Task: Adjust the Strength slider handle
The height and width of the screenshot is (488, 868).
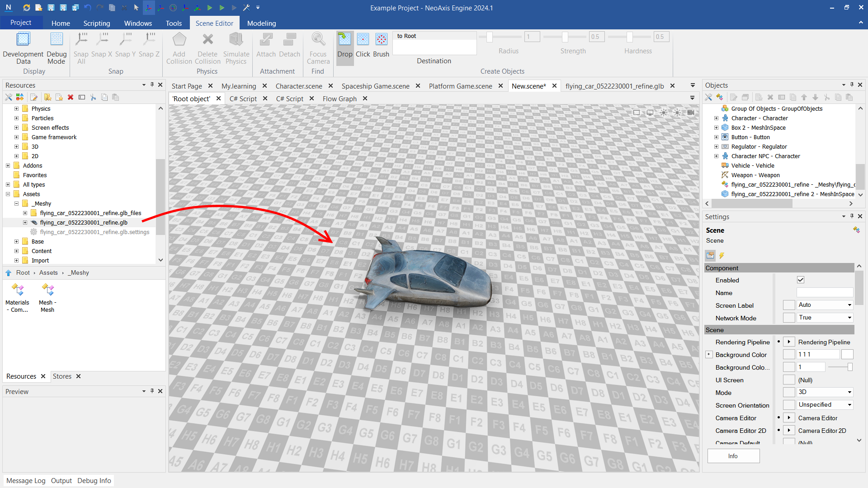Action: click(x=565, y=37)
